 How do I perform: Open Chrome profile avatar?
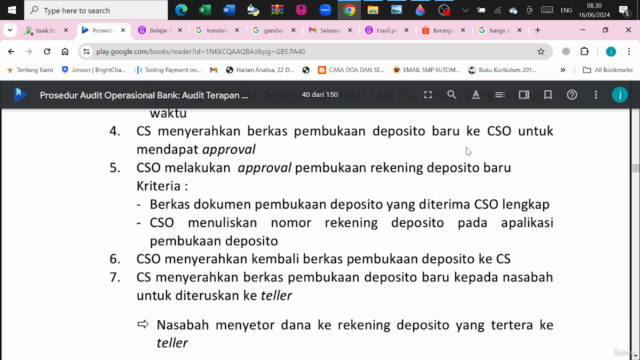(611, 51)
